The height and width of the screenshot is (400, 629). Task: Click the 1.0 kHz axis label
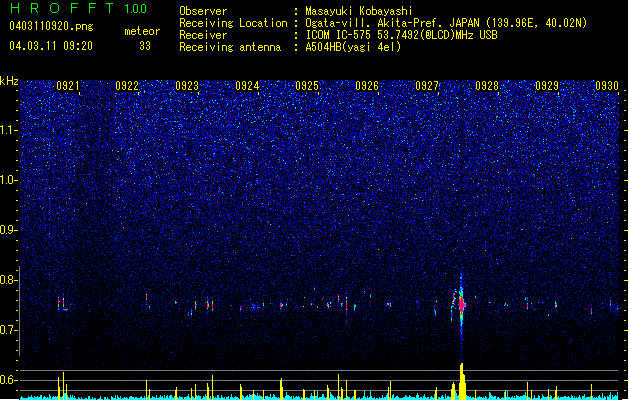pyautogui.click(x=9, y=180)
